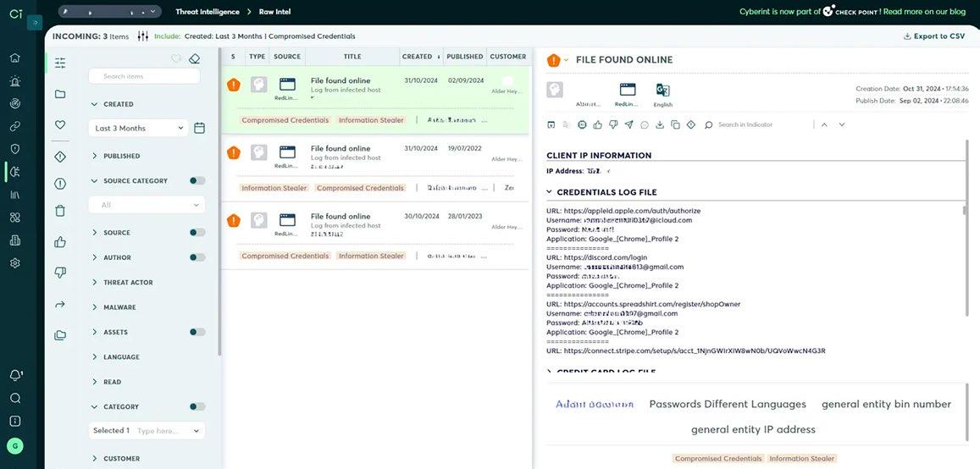Click the filter sliders icon beside Incoming
Screen dimensions: 980x469
[x=142, y=36]
